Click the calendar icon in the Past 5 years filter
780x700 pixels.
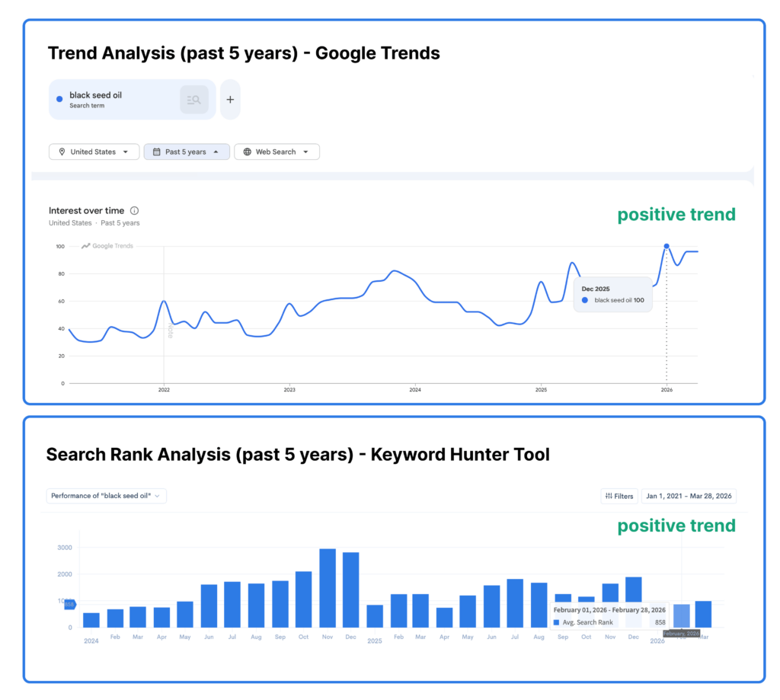click(158, 152)
